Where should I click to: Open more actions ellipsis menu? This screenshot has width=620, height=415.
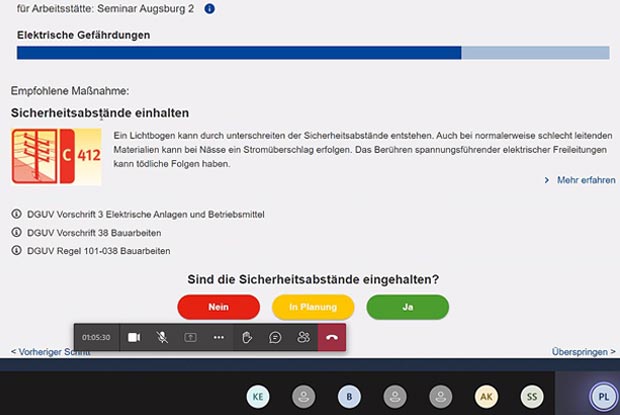pyautogui.click(x=218, y=338)
